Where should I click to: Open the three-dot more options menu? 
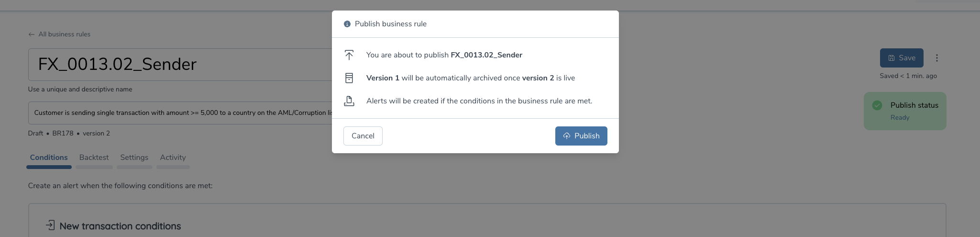tap(937, 58)
